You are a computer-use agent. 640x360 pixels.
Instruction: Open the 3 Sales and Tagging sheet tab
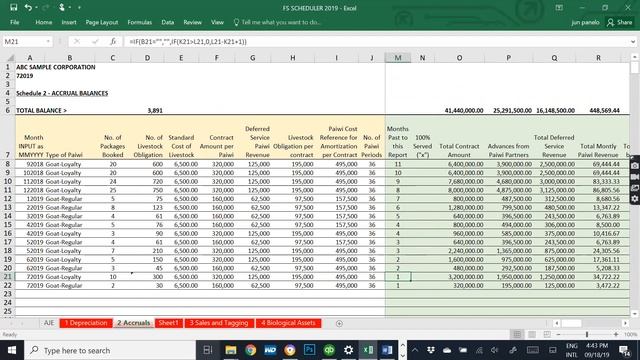pyautogui.click(x=219, y=323)
